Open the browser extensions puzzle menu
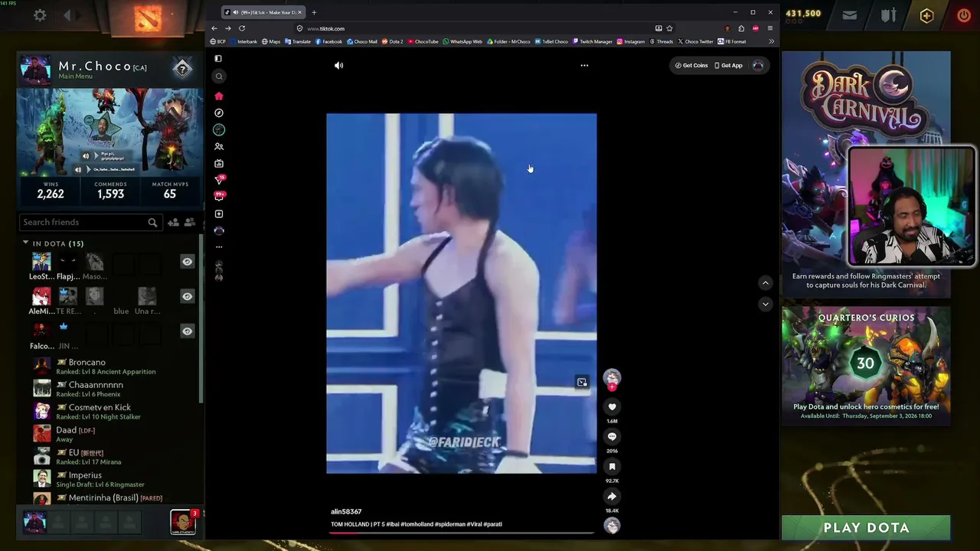Image resolution: width=980 pixels, height=551 pixels. click(741, 28)
